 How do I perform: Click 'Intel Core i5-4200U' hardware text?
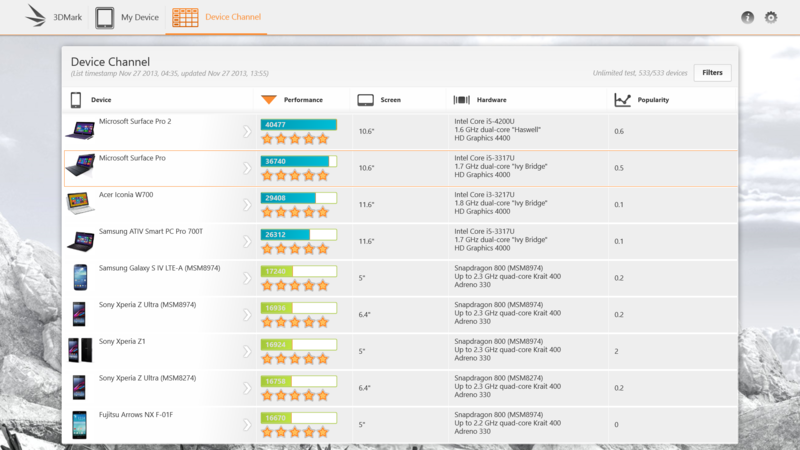[484, 121]
